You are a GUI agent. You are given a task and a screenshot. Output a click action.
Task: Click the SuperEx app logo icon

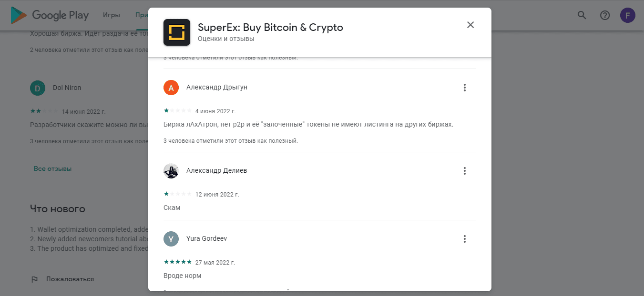pos(177,32)
